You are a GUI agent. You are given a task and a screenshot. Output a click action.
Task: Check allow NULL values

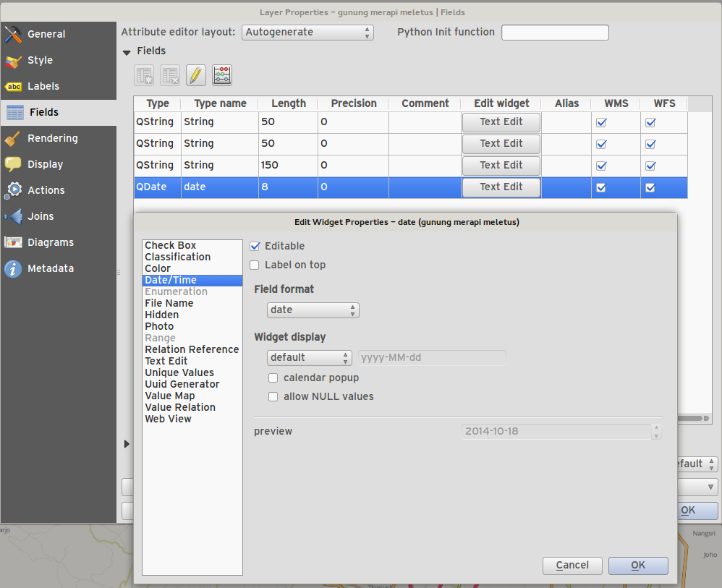click(273, 396)
